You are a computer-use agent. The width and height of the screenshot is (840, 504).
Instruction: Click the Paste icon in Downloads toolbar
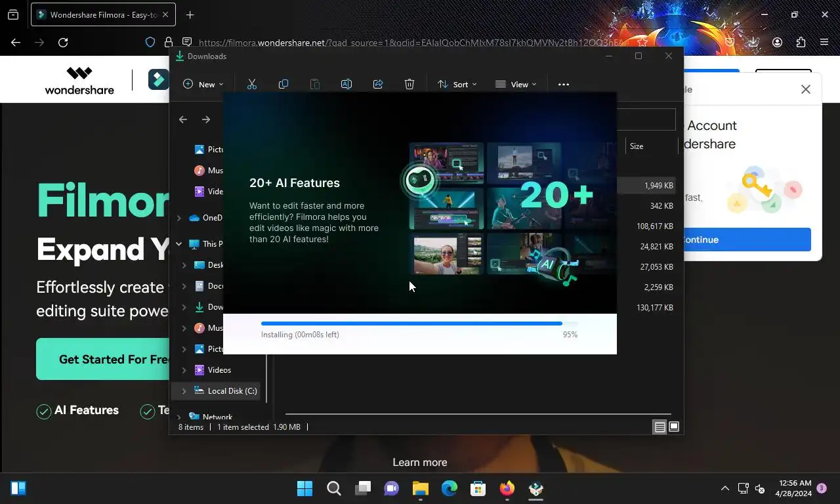coord(315,84)
